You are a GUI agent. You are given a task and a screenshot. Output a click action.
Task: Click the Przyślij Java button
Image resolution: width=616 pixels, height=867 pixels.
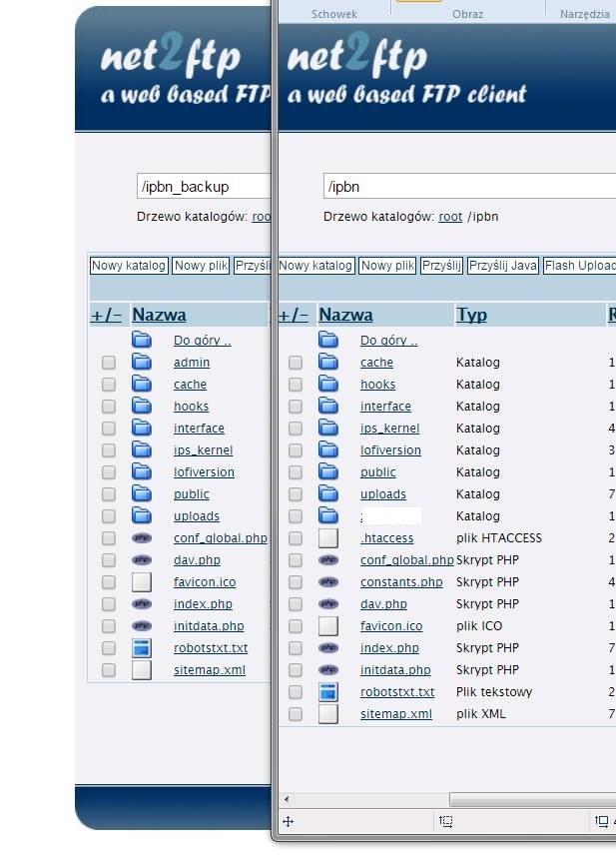pos(503,266)
